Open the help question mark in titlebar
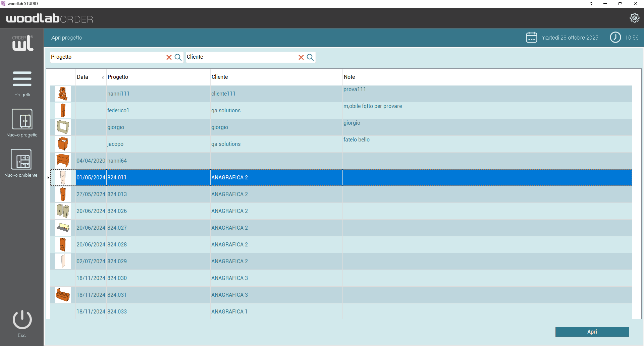The height and width of the screenshot is (346, 644). [x=591, y=4]
